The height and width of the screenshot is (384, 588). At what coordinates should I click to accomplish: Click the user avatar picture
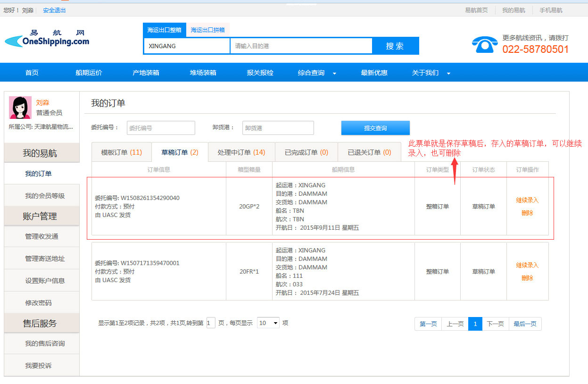20,108
